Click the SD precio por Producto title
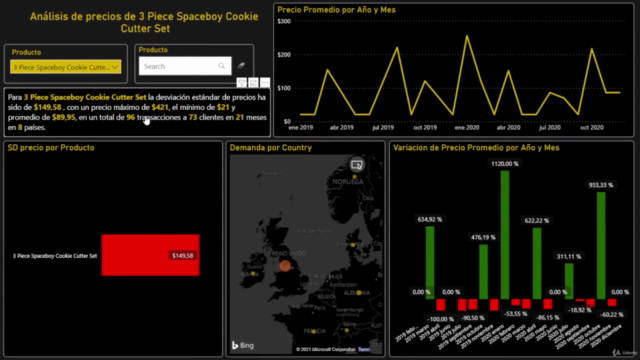 point(51,148)
